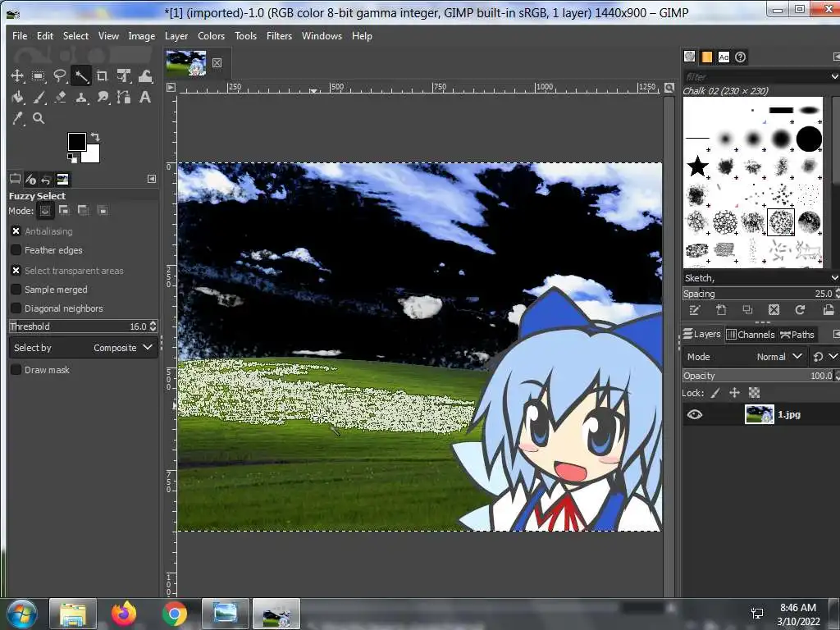840x630 pixels.
Task: Open the Select menu
Action: [x=75, y=36]
